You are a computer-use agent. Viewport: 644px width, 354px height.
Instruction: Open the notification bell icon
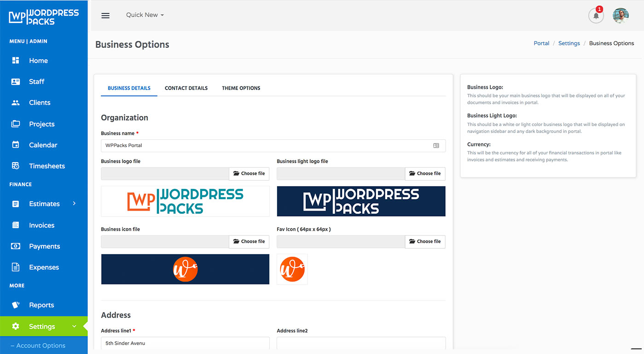coord(596,16)
